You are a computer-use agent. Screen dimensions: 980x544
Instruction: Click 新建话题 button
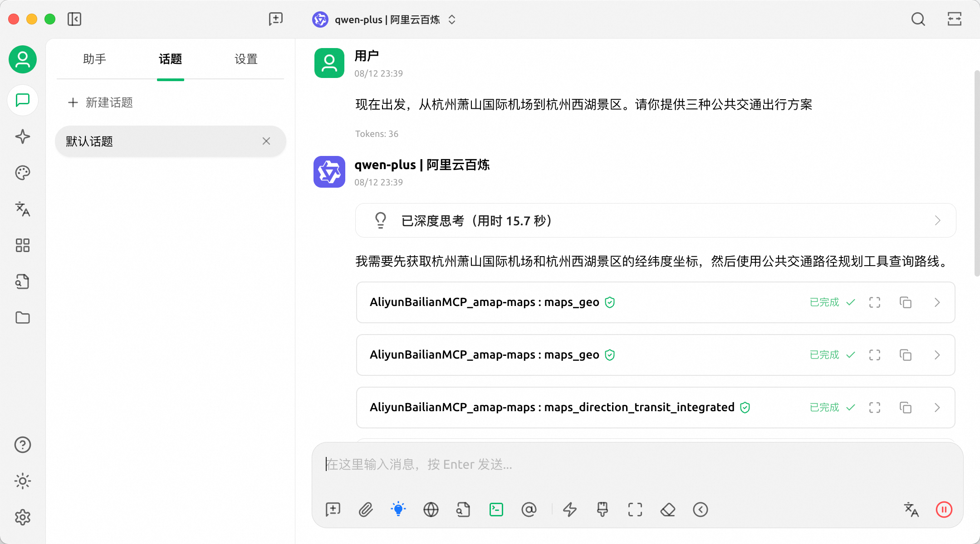101,102
